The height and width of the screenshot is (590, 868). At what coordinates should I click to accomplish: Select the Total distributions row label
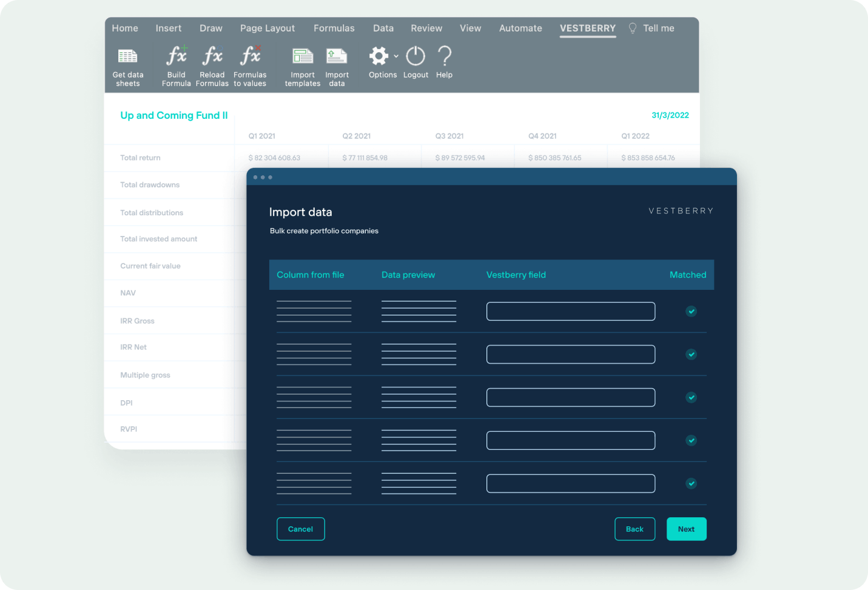pyautogui.click(x=152, y=213)
